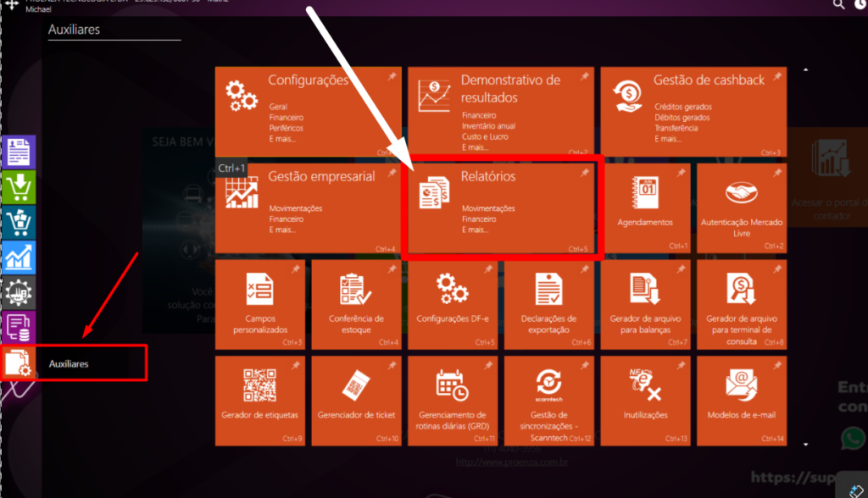
Task: Select Auxiliares in the left sidebar
Action: pyautogui.click(x=75, y=363)
